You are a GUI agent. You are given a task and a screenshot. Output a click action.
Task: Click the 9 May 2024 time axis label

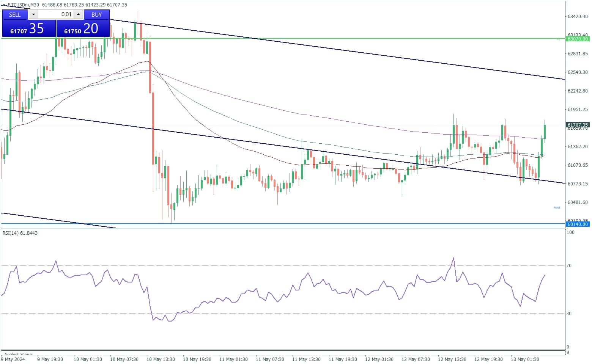13,359
